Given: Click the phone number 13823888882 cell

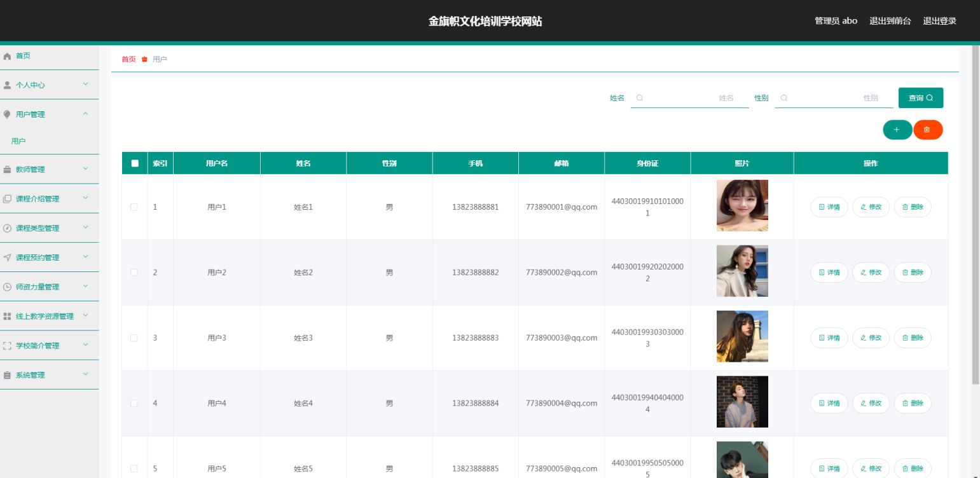Looking at the screenshot, I should click(x=476, y=273).
